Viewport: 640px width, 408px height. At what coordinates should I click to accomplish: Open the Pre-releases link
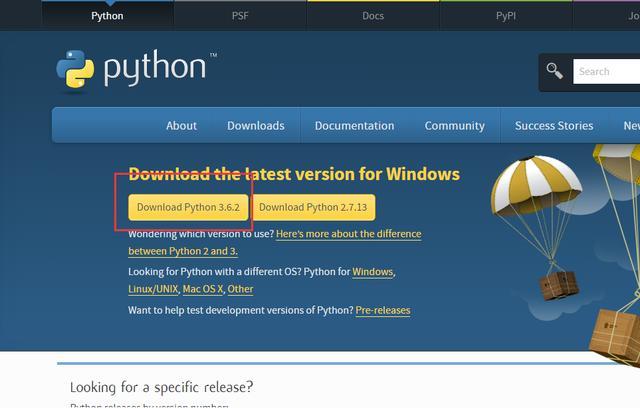(383, 310)
